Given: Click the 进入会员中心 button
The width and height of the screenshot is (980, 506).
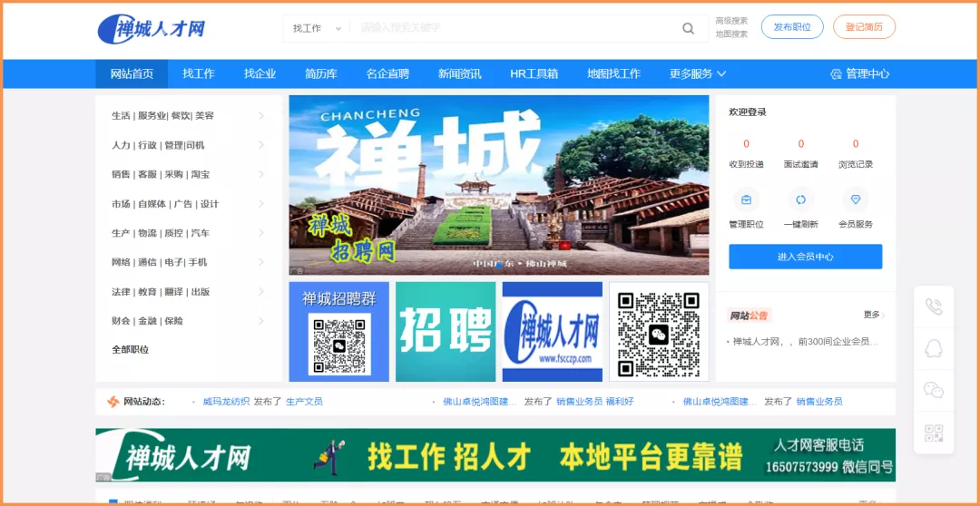Looking at the screenshot, I should [x=806, y=257].
